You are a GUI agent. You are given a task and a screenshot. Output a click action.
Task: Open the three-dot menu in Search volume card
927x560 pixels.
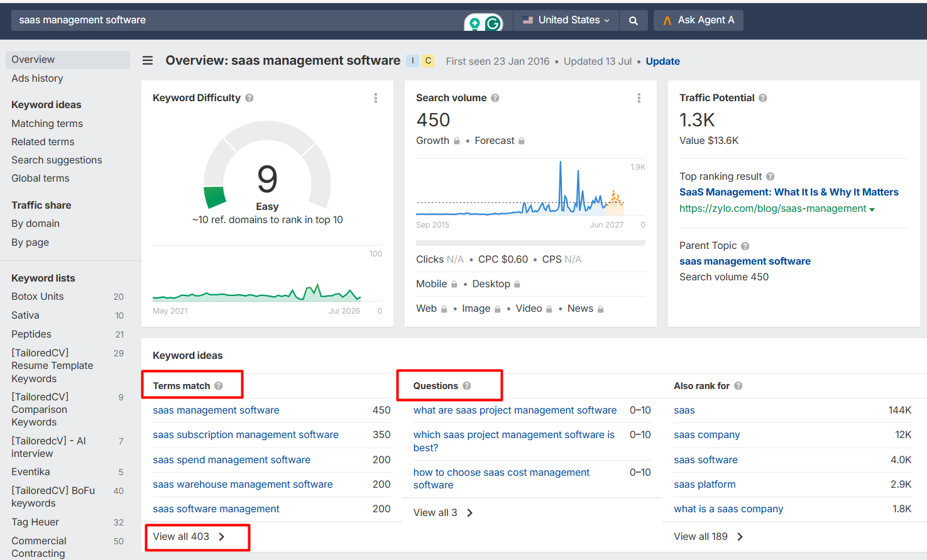639,98
